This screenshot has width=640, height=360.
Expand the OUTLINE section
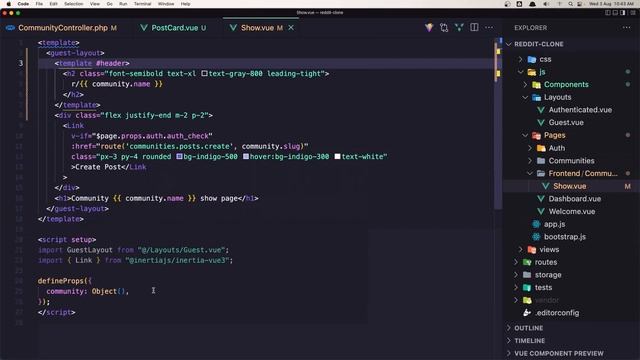point(528,328)
